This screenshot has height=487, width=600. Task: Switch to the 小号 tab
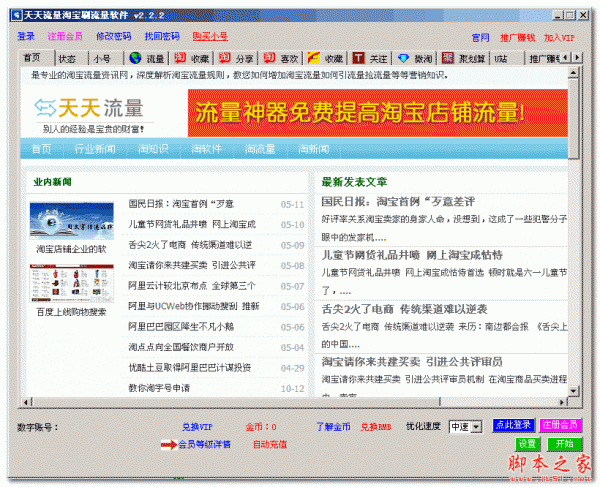pyautogui.click(x=102, y=59)
